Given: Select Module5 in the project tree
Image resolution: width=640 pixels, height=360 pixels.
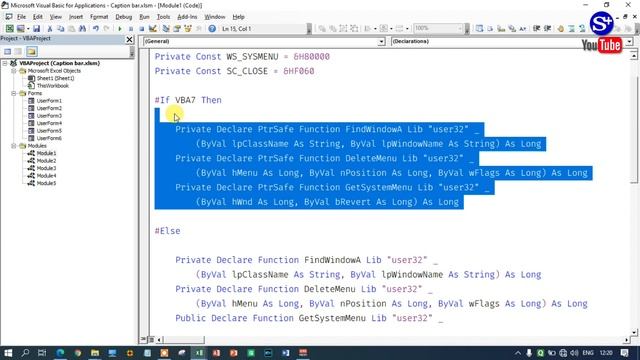Looking at the screenshot, I should pos(46,183).
